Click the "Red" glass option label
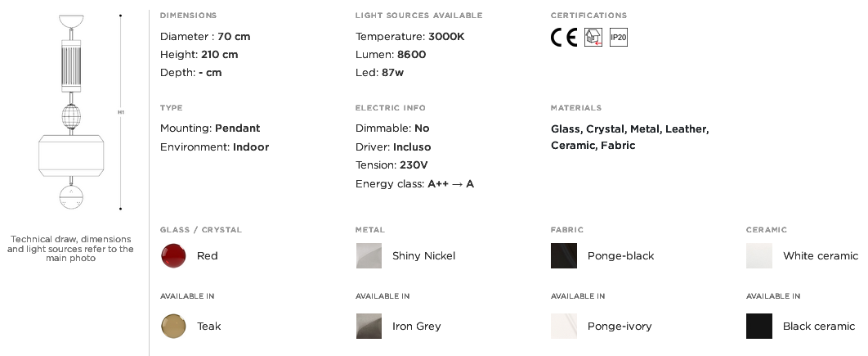 point(208,256)
